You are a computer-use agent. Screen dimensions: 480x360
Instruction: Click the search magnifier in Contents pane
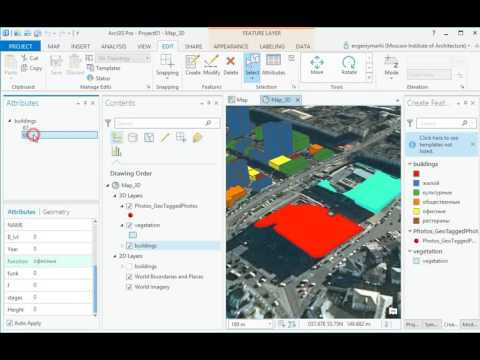(208, 123)
